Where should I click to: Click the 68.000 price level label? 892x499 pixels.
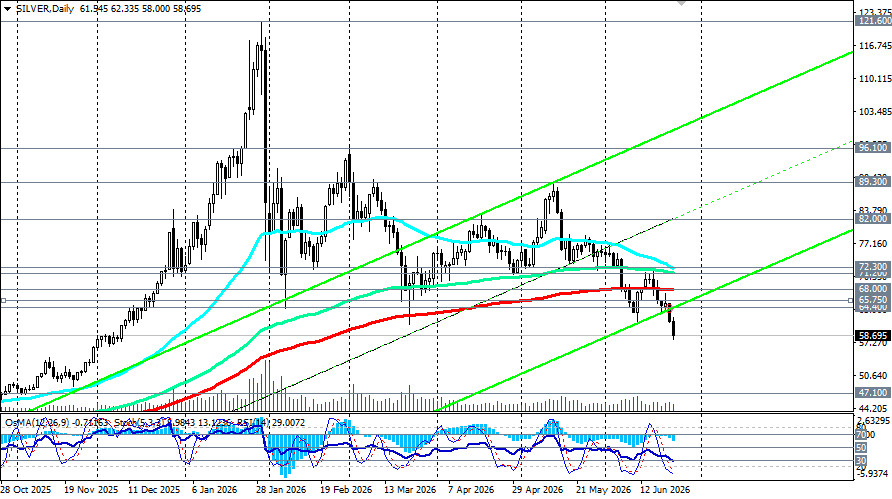pos(872,289)
